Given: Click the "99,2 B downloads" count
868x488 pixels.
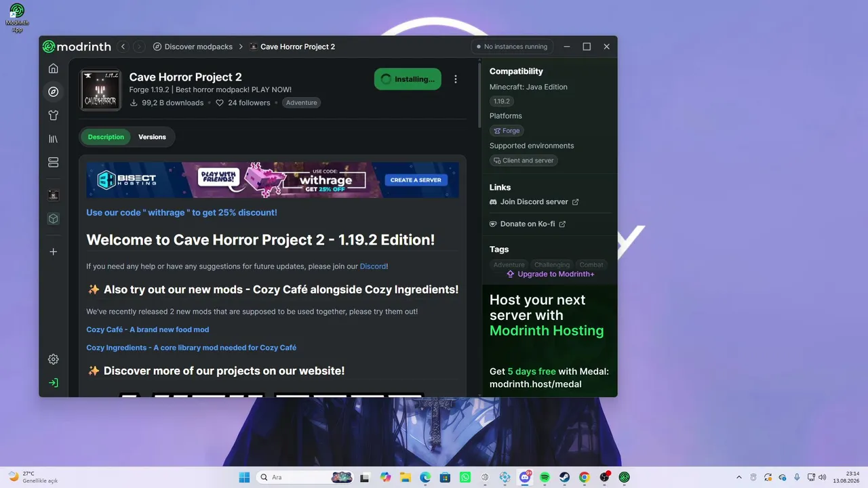Looking at the screenshot, I should [x=167, y=103].
